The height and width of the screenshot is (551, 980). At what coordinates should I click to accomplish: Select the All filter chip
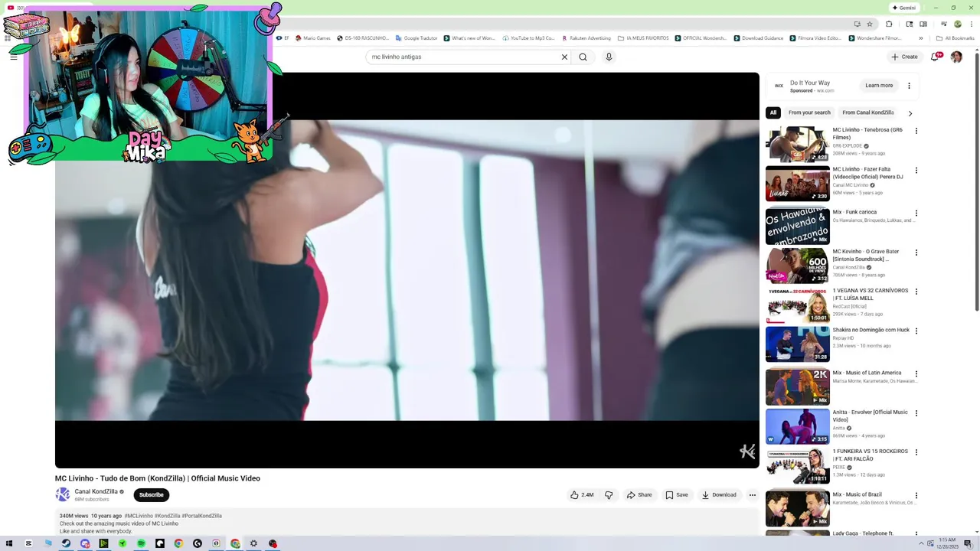pyautogui.click(x=773, y=112)
